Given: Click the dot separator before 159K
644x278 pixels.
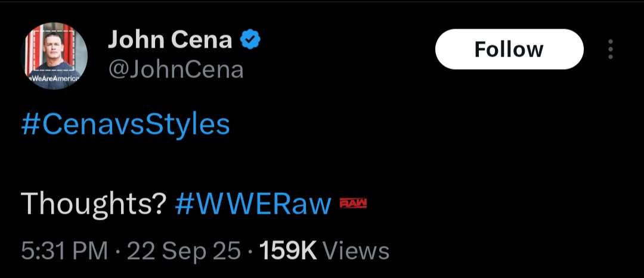Looking at the screenshot, I should (x=250, y=251).
